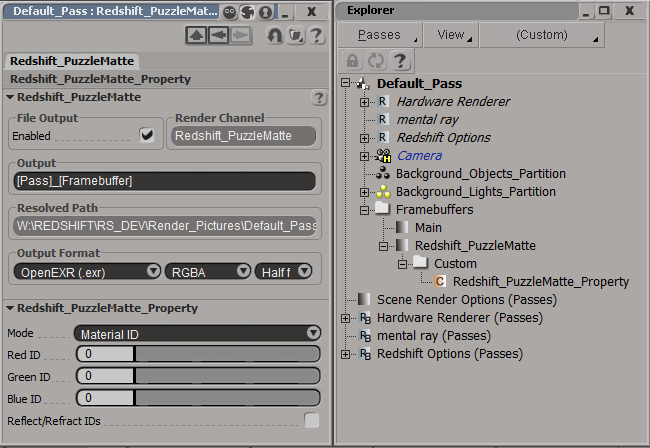Click the up-arrow navigation icon in property editor
Screen dimensions: 650x448
coord(196,35)
